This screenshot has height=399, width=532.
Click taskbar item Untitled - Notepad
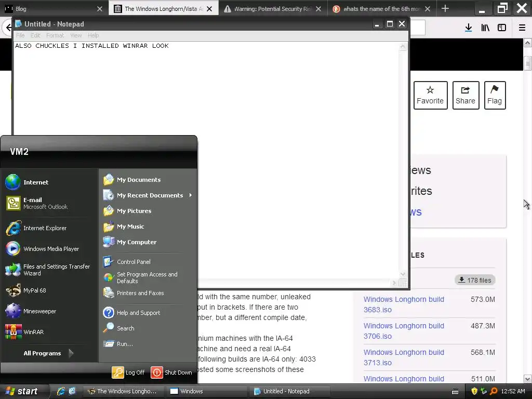coord(290,391)
